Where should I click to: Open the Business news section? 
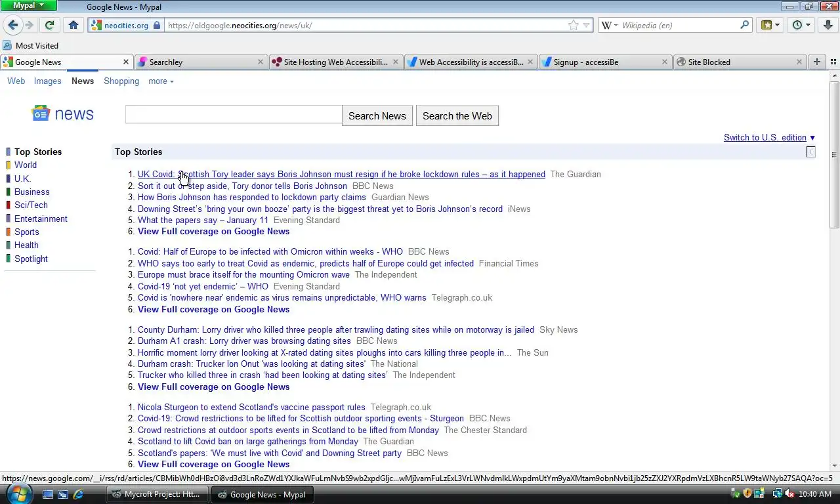31,192
